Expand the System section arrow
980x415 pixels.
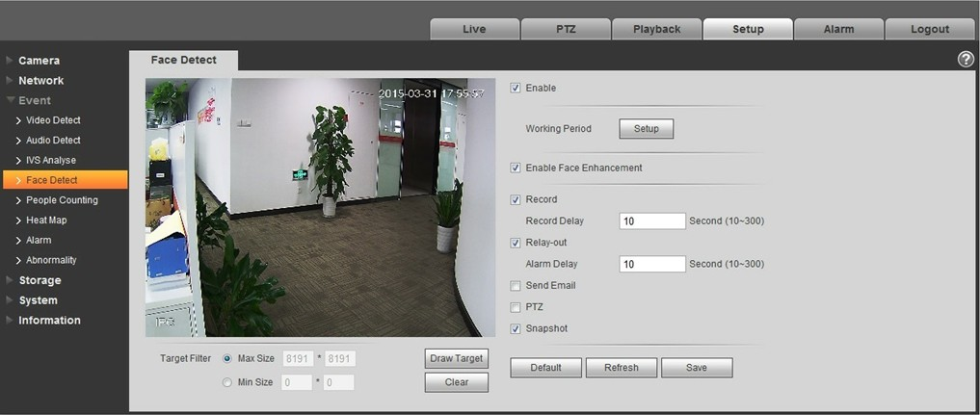click(x=10, y=300)
